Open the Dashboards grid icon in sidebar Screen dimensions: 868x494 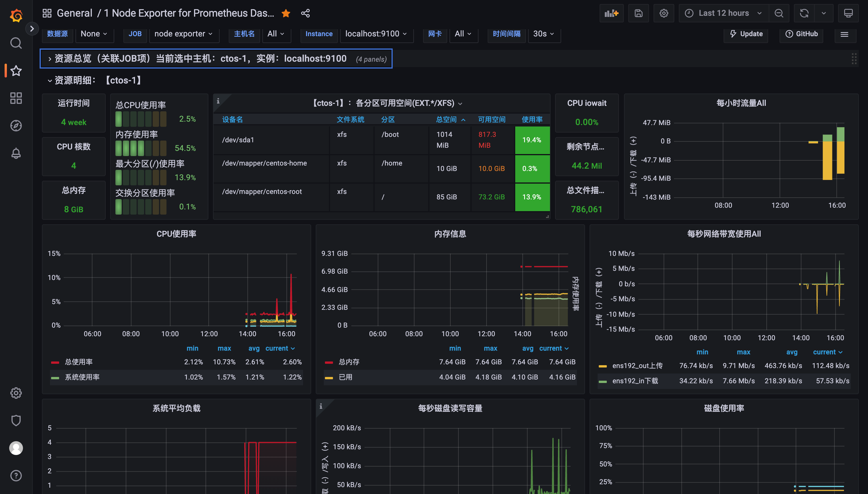pos(16,98)
